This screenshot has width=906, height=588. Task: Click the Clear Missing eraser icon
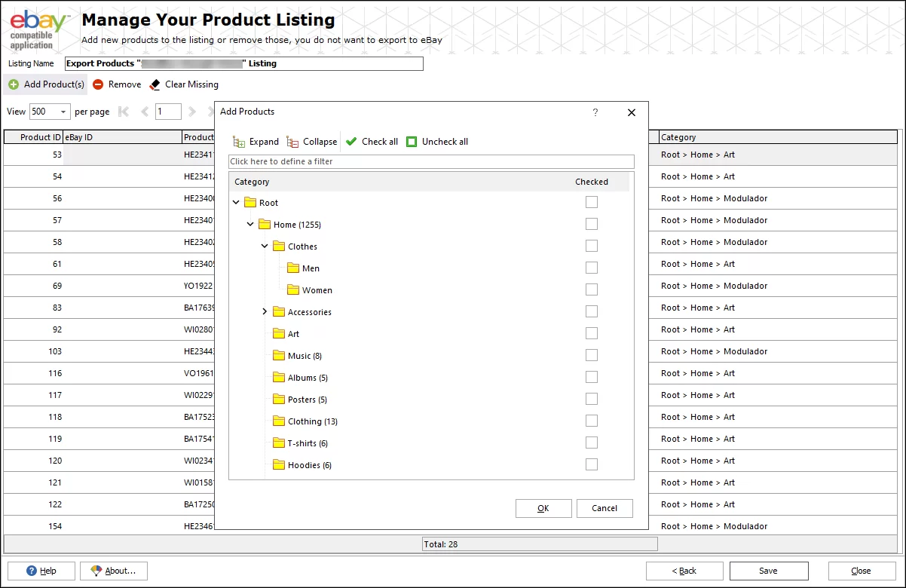pos(155,84)
